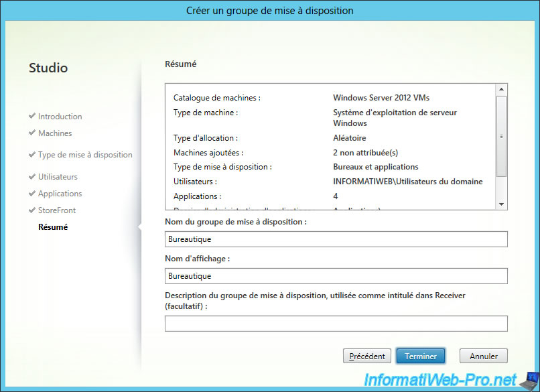Screen dimensions: 540x392
Task: Select the 'Utilisateurs :' summary label
Action: tap(195, 182)
